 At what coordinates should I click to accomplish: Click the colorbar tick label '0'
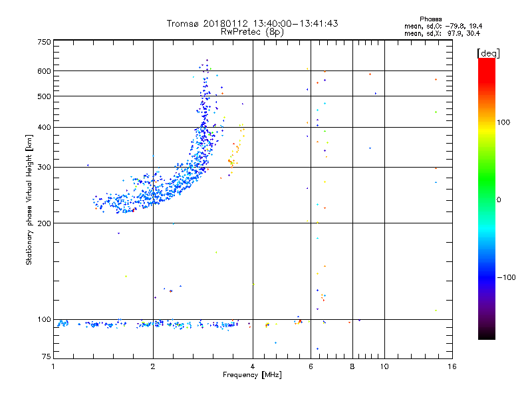499,200
